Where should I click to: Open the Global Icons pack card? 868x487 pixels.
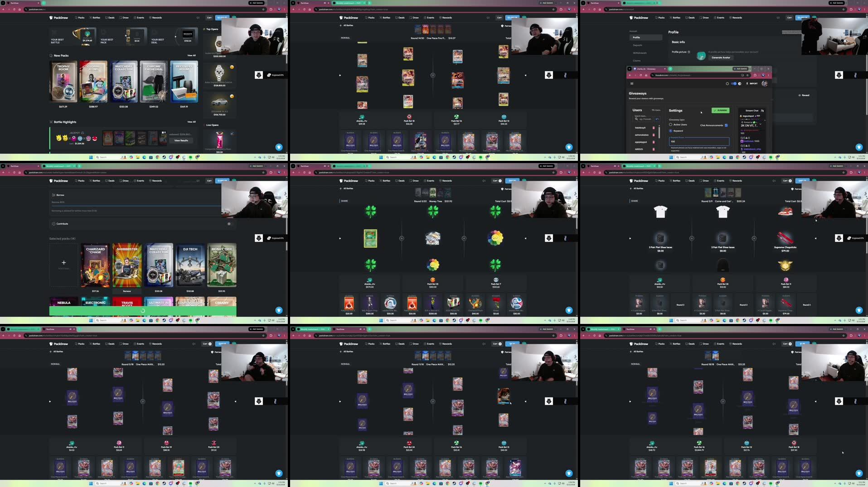(x=93, y=82)
